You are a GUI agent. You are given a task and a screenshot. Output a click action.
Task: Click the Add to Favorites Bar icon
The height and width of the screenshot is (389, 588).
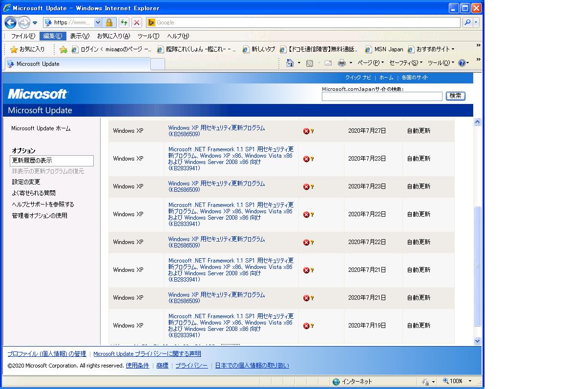(x=63, y=49)
